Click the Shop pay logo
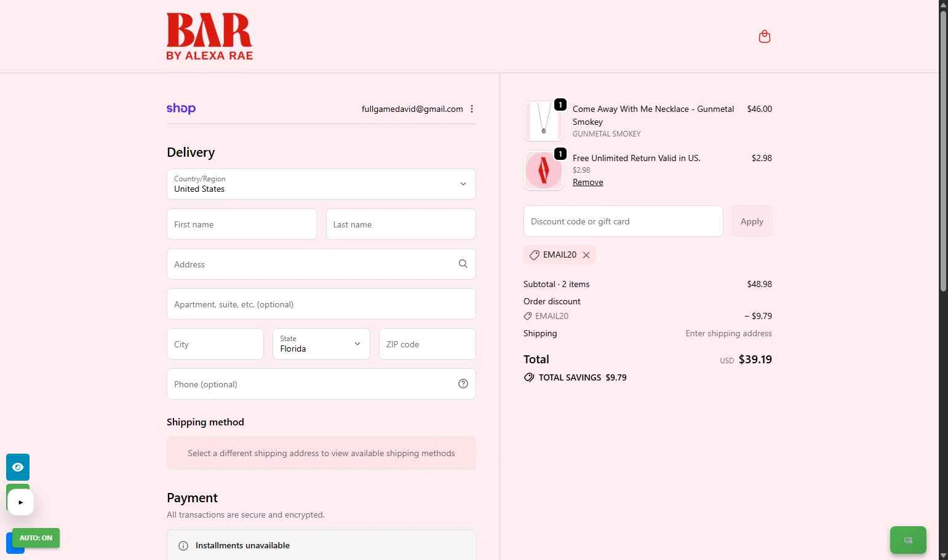The image size is (948, 560). 181,108
